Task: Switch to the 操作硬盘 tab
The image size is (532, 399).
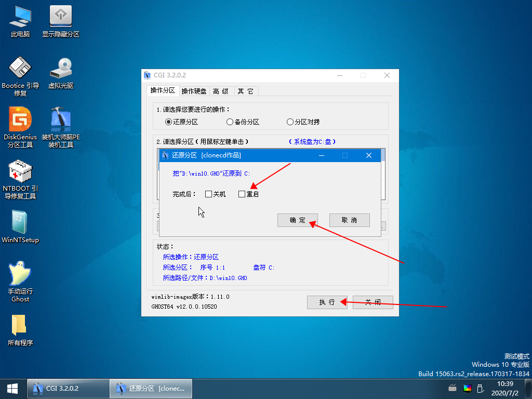Action: (x=194, y=90)
